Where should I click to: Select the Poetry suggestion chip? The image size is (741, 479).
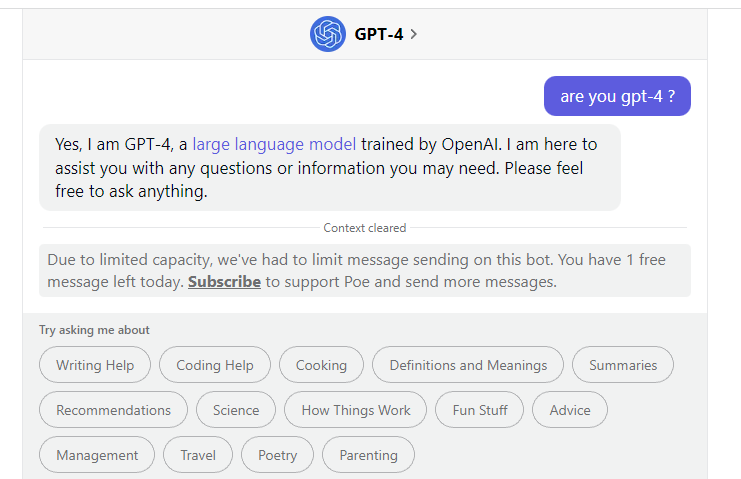click(277, 454)
